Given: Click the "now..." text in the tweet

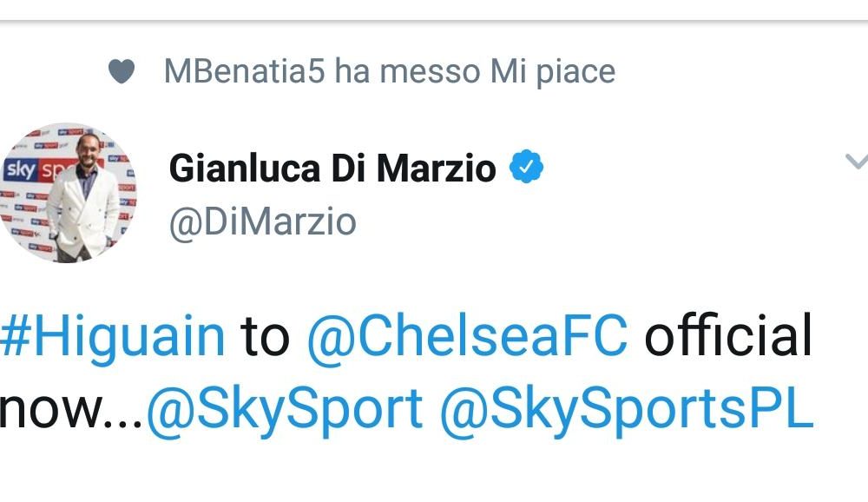Looking at the screenshot, I should (x=71, y=406).
